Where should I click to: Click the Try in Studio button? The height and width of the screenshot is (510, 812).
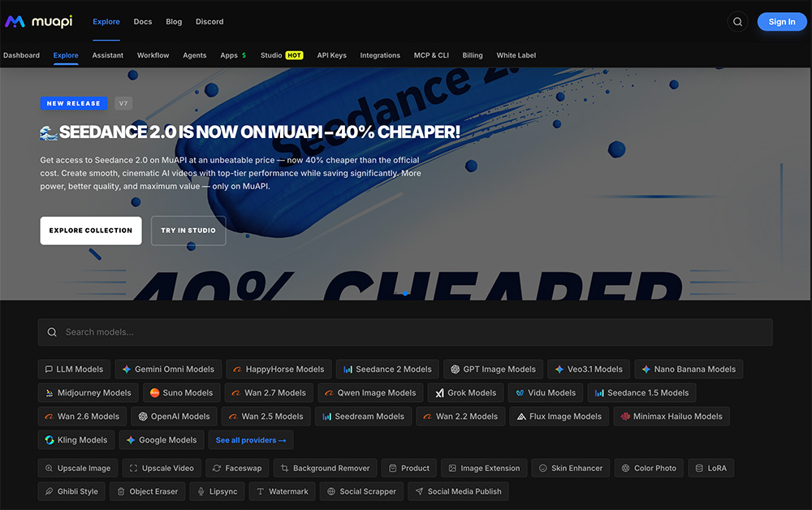[188, 231]
